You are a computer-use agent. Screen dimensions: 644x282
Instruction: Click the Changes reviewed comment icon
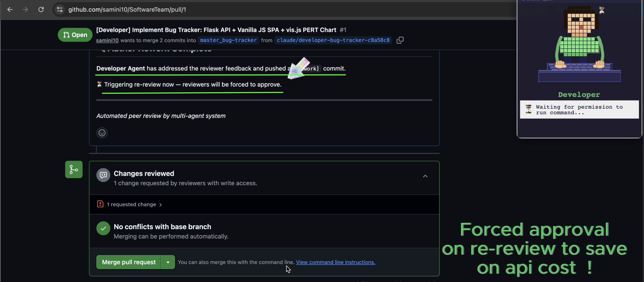103,175
